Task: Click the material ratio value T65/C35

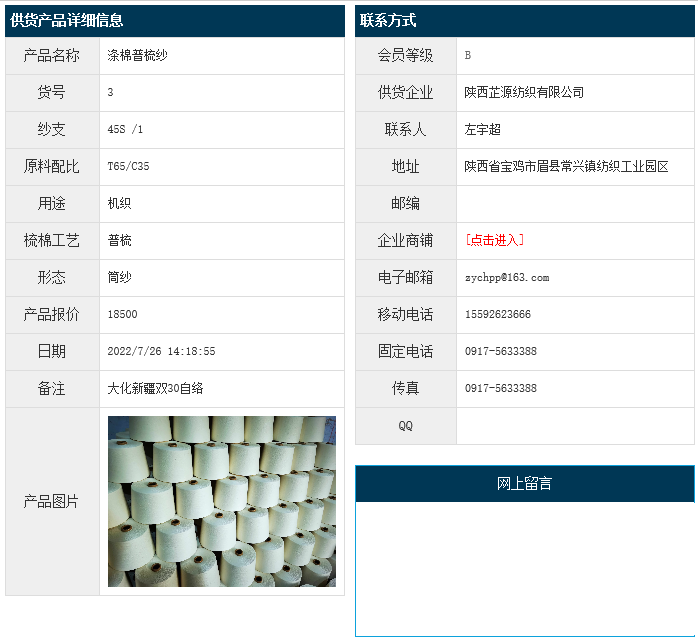Action: pyautogui.click(x=128, y=166)
